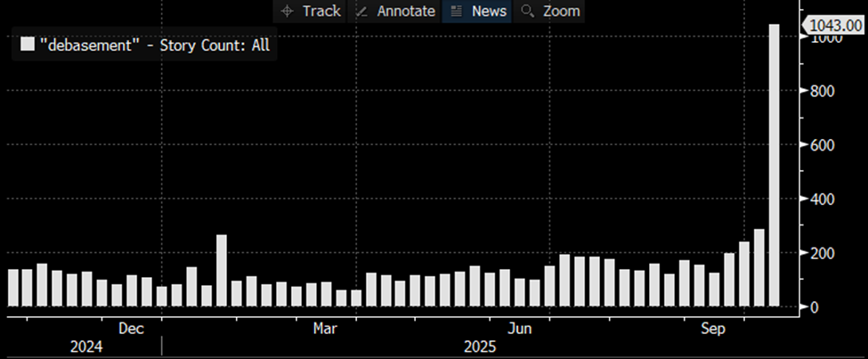This screenshot has width=868, height=359.
Task: Click the Annotate pencil icon
Action: coord(361,12)
